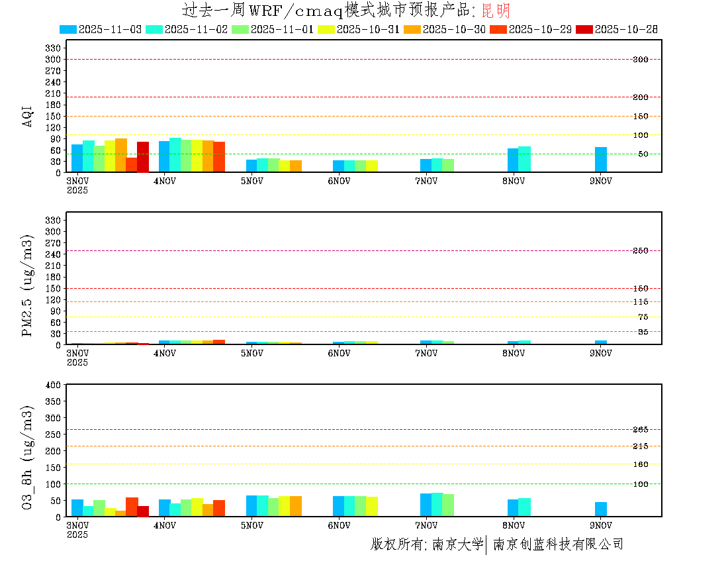
Task: Click the blue 9NOV bar in AQI chart
Action: 601,160
